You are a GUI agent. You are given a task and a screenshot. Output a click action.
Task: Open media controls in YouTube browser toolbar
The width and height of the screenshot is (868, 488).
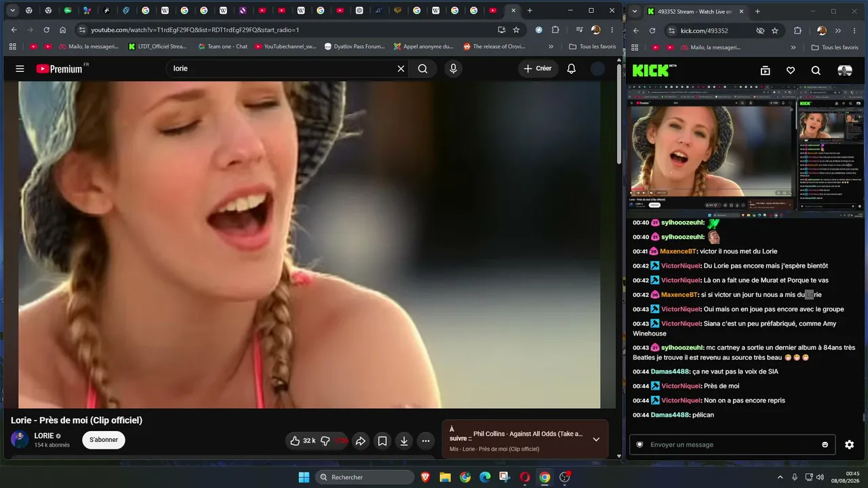point(579,30)
